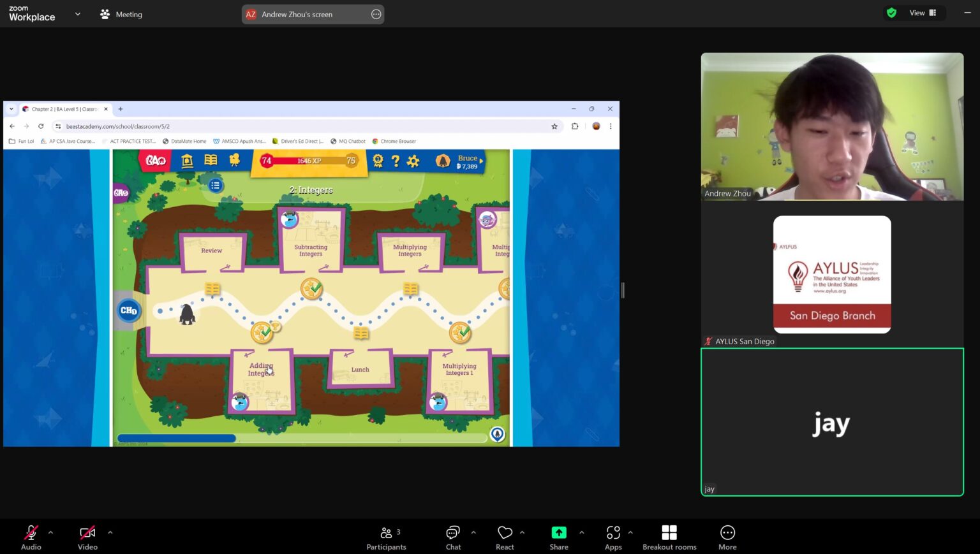This screenshot has height=554, width=980.
Task: Open DataMate Home bookmark
Action: [184, 141]
